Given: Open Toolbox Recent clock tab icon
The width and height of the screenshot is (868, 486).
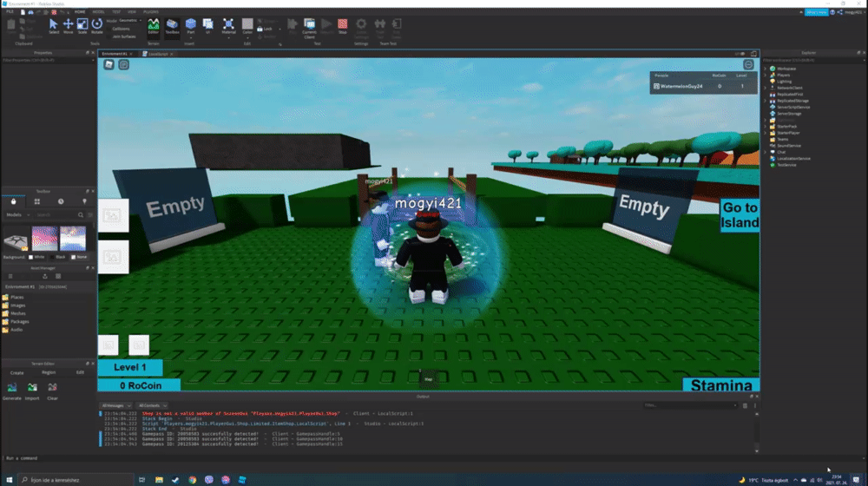Looking at the screenshot, I should [61, 201].
